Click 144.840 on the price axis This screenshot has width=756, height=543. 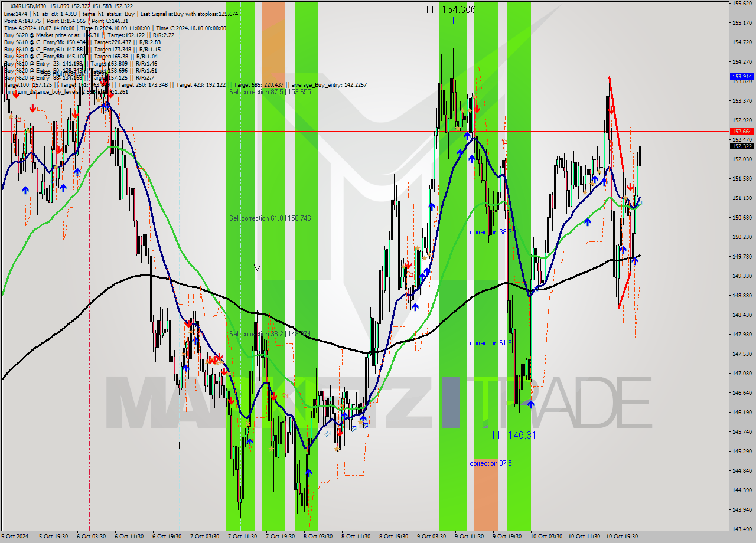(742, 471)
